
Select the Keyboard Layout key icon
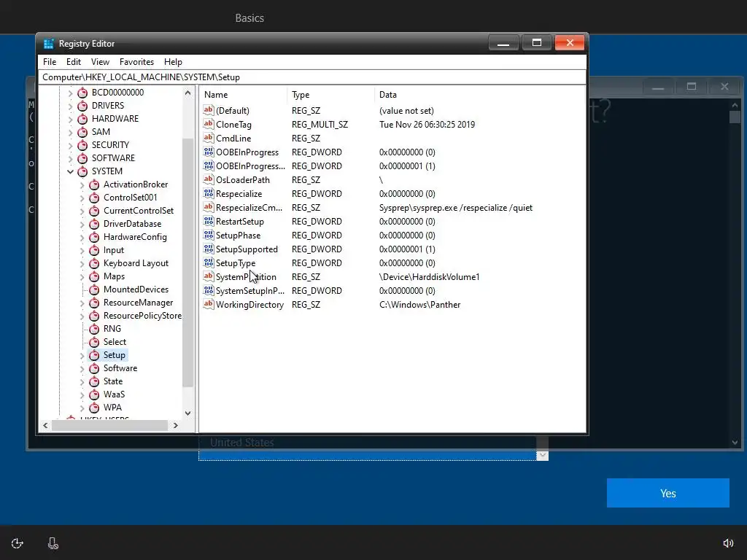94,263
